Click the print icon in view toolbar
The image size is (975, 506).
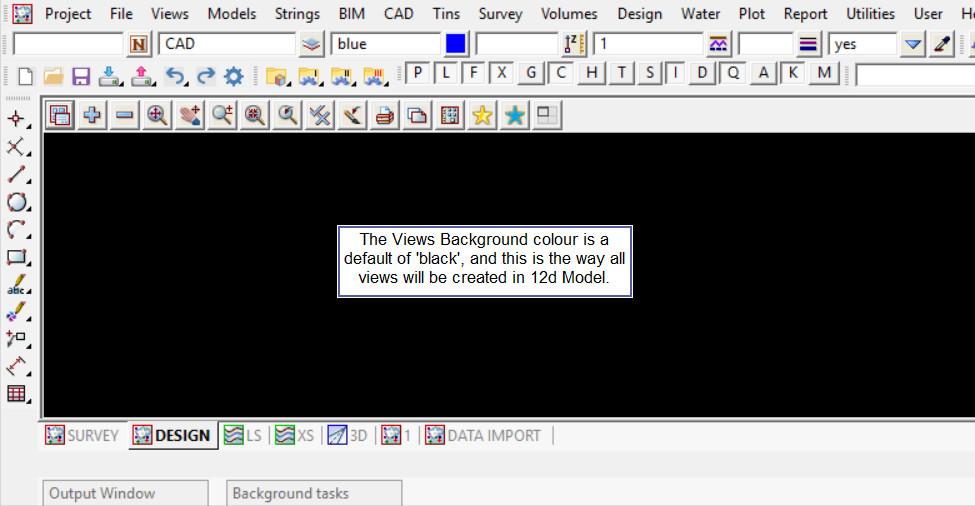pyautogui.click(x=384, y=116)
